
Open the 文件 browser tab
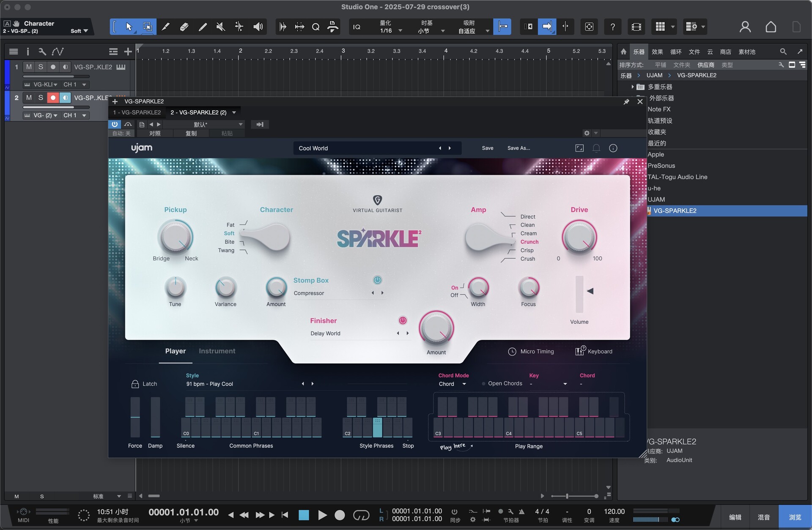(694, 52)
